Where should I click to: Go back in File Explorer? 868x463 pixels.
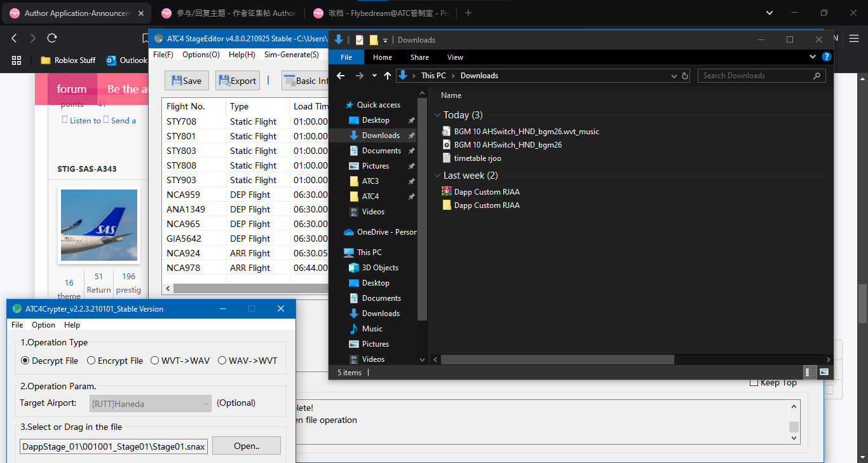coord(341,76)
